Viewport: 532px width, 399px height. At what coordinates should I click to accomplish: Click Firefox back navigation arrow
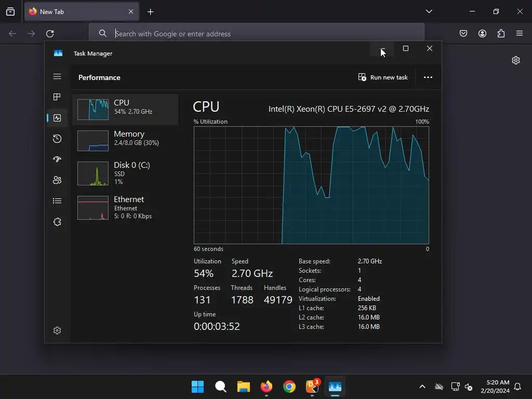12,34
